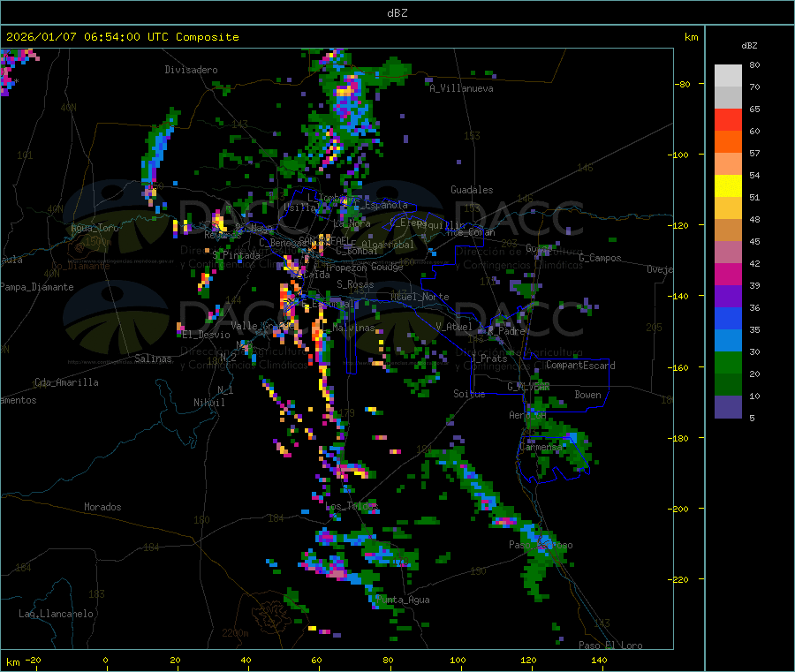This screenshot has width=795, height=672.
Task: Click the timestamp '2026/01/07 06:54:00 UTC Composite'
Action: pos(122,37)
